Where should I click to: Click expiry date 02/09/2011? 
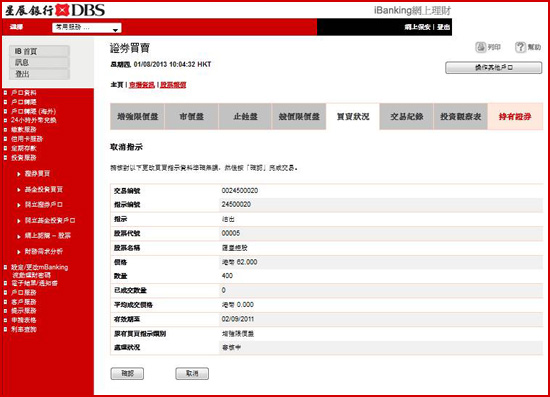(237, 319)
